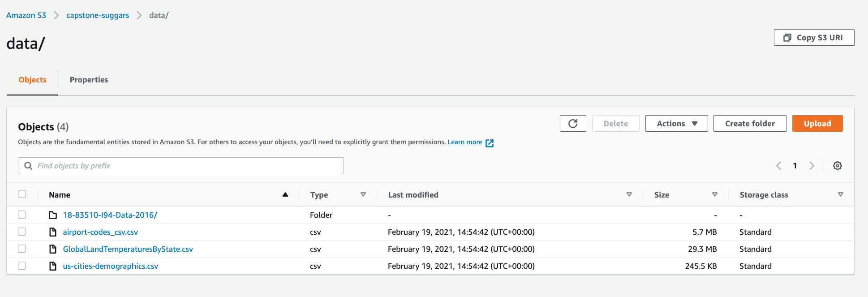Click the Delete button
The image size is (868, 297).
616,124
